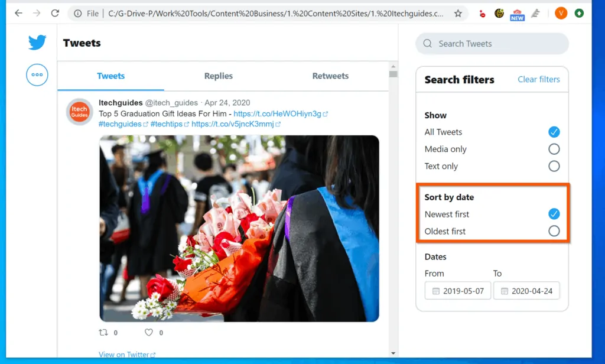Click the calendar icon beside the To date
The height and width of the screenshot is (364, 605).
click(505, 291)
